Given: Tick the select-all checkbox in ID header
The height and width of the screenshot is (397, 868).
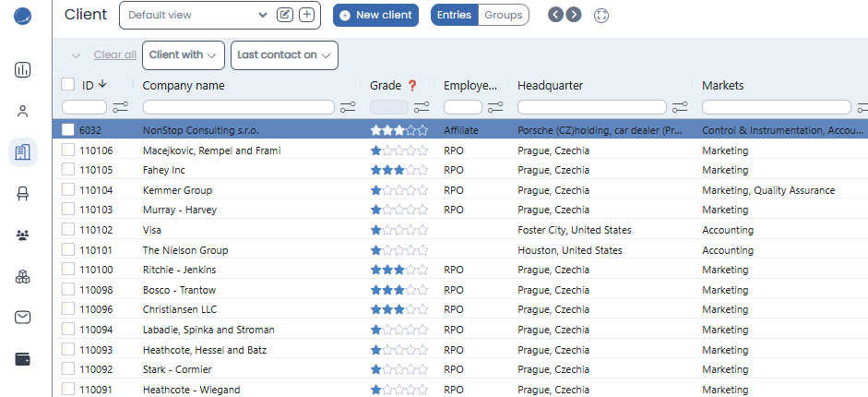Looking at the screenshot, I should [x=68, y=85].
